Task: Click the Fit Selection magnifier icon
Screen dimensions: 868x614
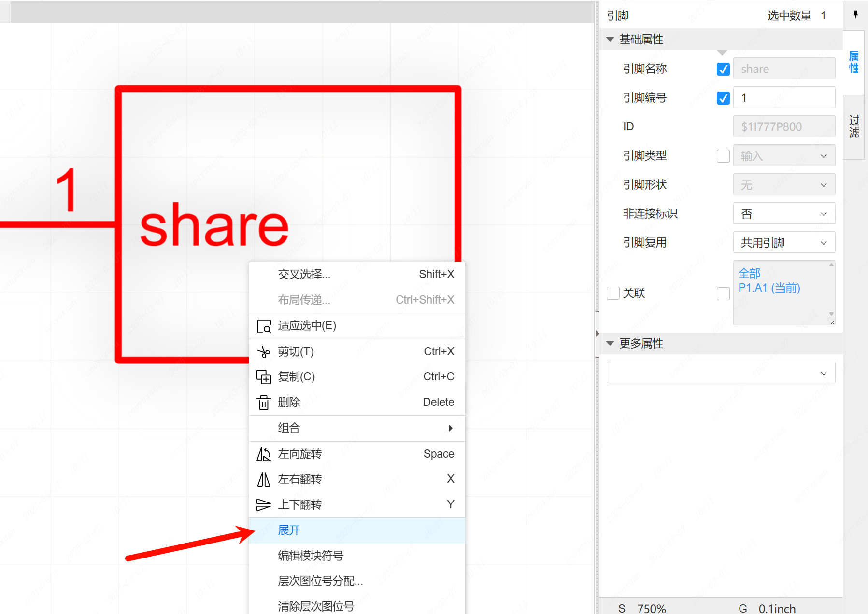Action: click(x=263, y=326)
